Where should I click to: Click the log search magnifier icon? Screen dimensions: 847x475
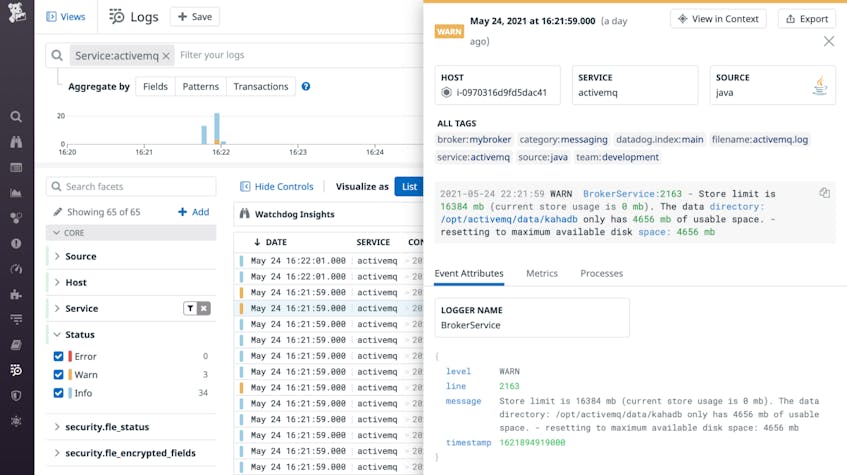coord(57,55)
